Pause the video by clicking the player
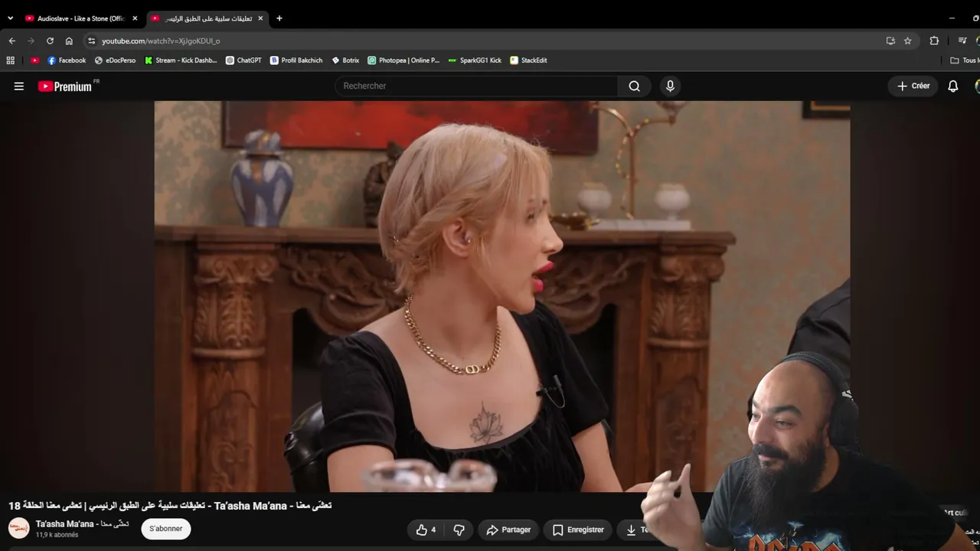Image resolution: width=980 pixels, height=551 pixels. coord(502,296)
